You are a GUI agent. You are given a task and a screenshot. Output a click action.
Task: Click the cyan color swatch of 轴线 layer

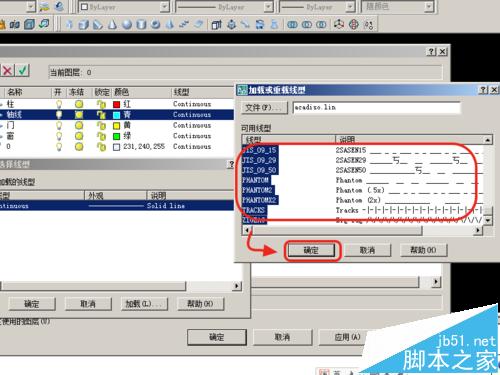pos(116,115)
